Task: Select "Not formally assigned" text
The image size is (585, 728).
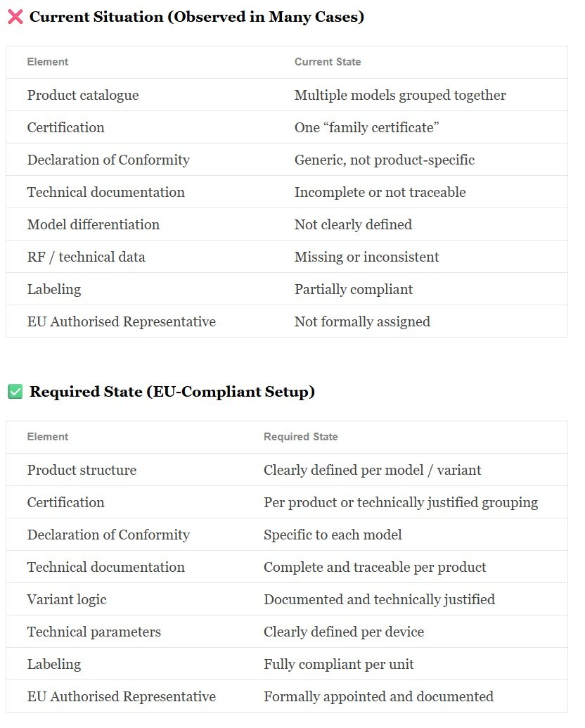Action: [362, 321]
